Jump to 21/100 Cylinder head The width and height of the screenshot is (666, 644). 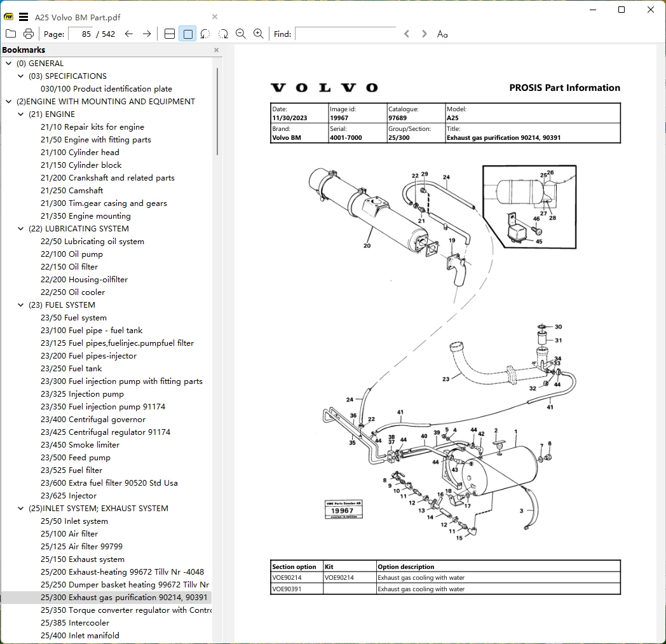(80, 153)
